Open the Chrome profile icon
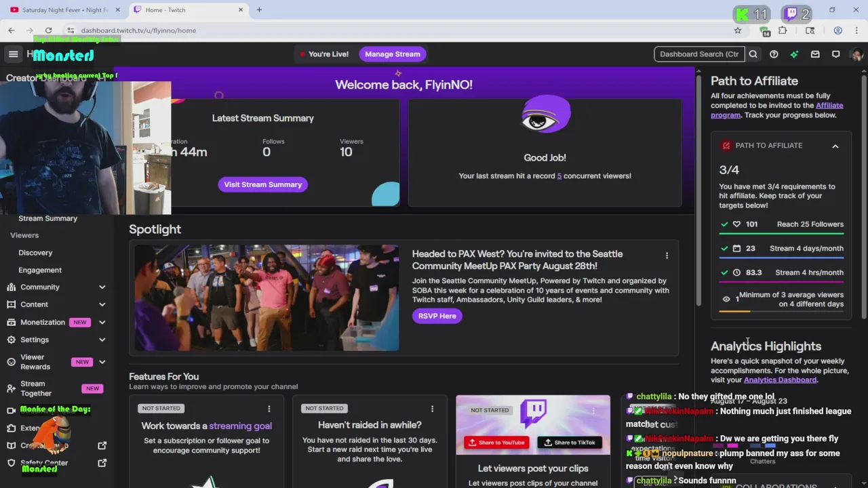The image size is (868, 488). coord(838,30)
